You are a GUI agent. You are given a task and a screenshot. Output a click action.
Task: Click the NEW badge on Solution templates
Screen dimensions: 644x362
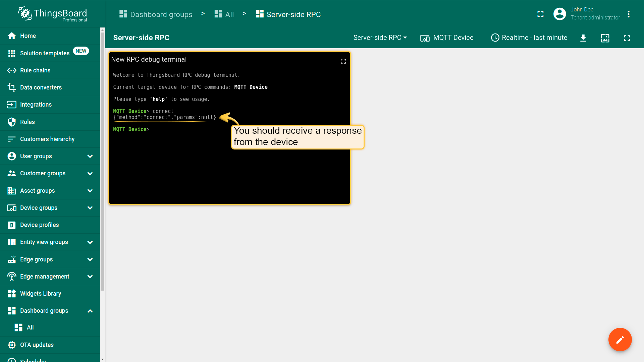click(81, 51)
